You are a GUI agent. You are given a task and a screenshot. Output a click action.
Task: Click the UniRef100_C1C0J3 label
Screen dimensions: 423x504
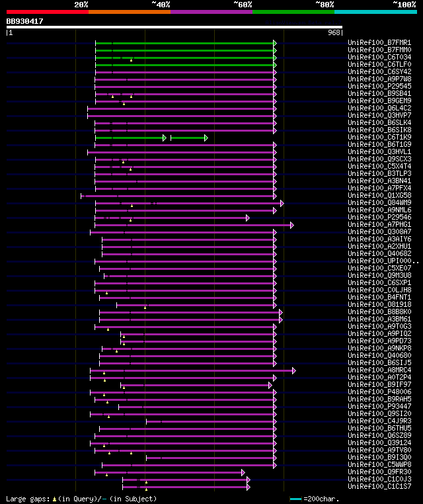coord(379,480)
